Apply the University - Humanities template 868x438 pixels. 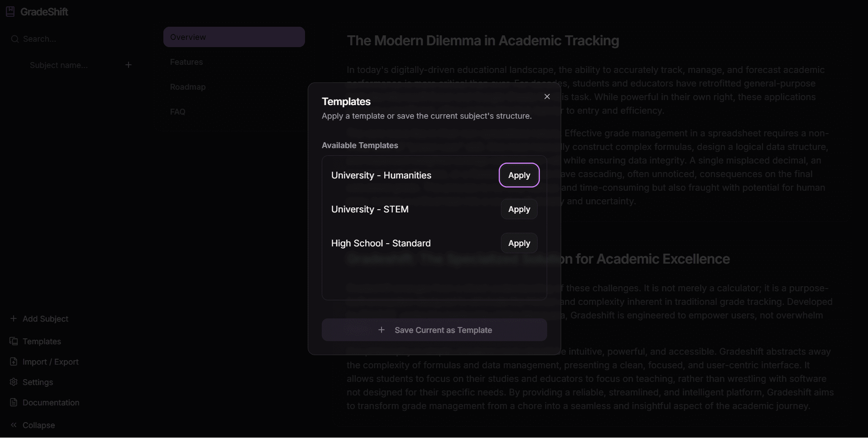point(519,175)
